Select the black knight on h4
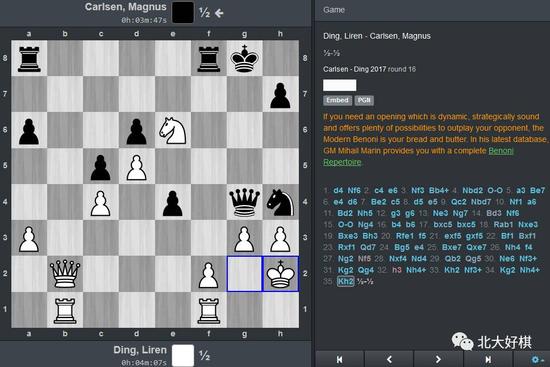Viewport: 550px width, 367px height. [x=280, y=201]
